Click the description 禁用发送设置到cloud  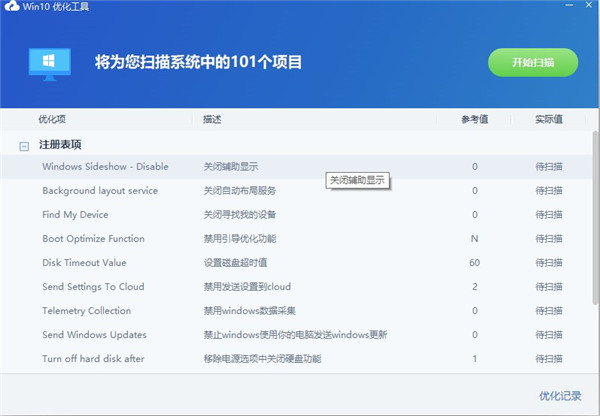(247, 287)
